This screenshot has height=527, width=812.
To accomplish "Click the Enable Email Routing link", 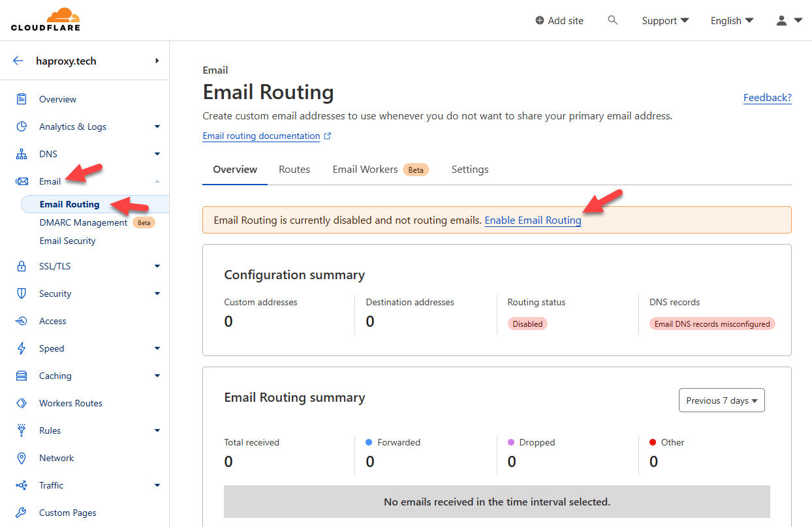I will [x=533, y=220].
